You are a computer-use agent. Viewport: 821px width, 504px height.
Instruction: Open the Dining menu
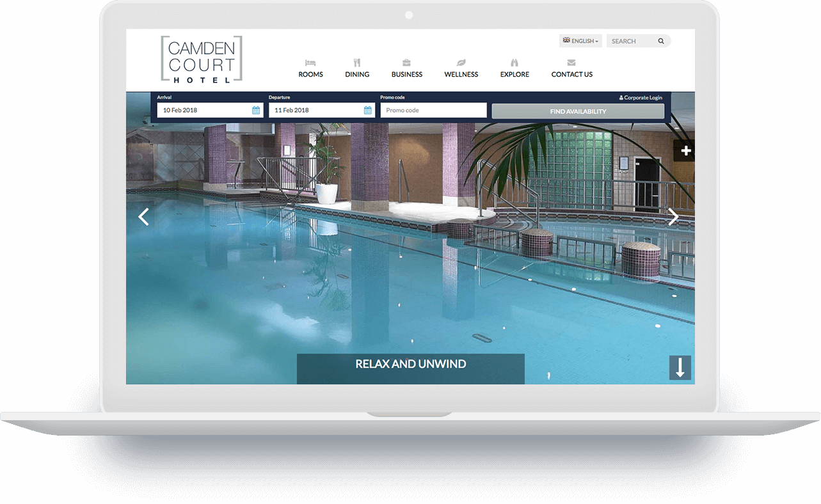(x=357, y=74)
